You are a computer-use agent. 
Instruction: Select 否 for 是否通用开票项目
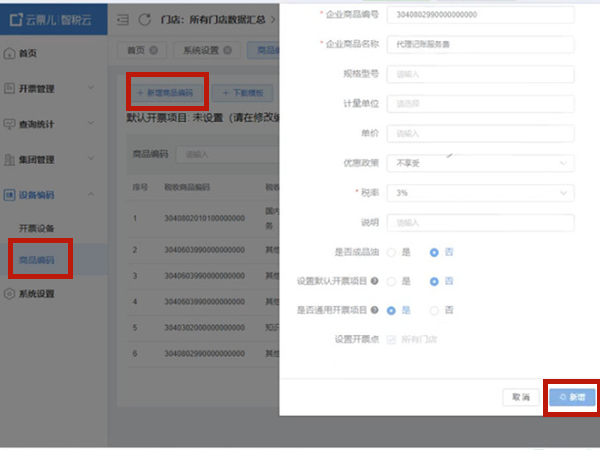[x=435, y=310]
